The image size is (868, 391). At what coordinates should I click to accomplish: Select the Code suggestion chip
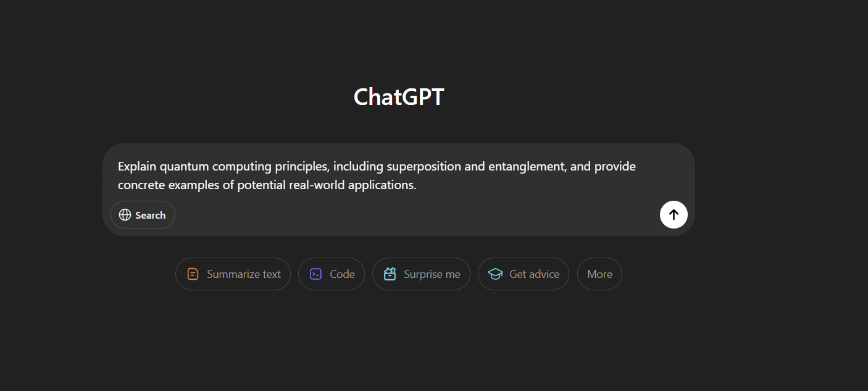click(332, 274)
